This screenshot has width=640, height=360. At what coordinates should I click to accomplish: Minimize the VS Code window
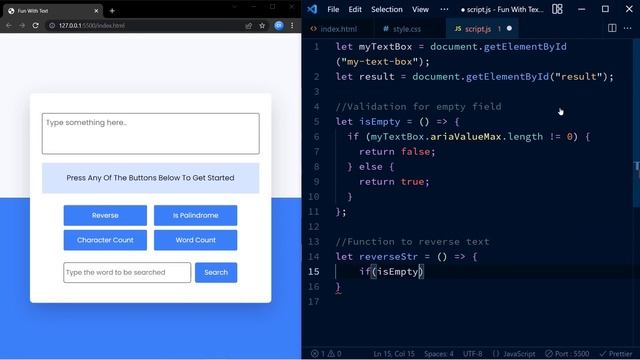[582, 9]
